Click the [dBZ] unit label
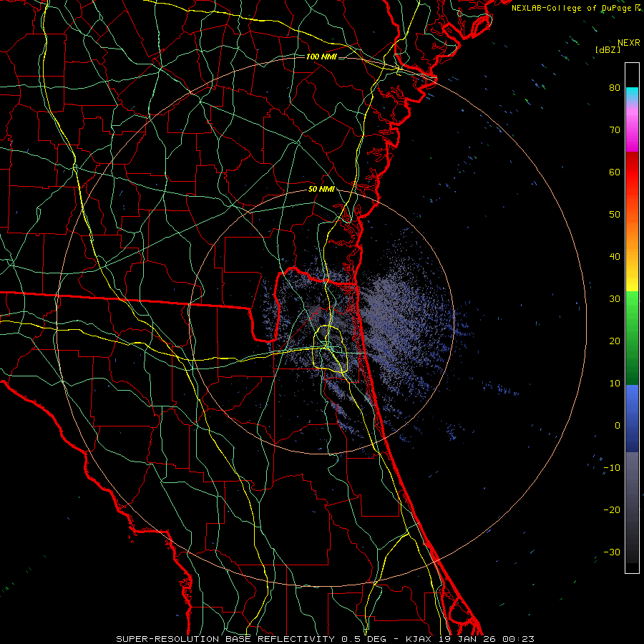644x644 pixels. point(608,50)
